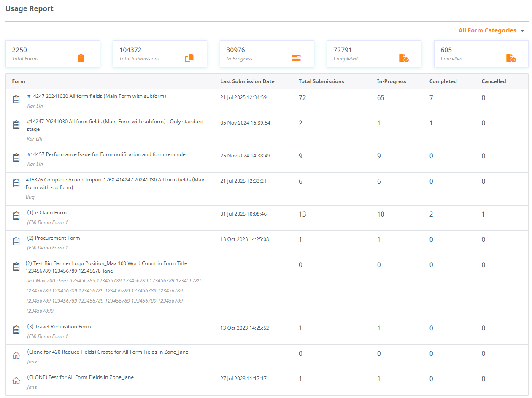Open Clone for 420 Reduce Fields entry
This screenshot has width=532, height=398.
point(108,352)
